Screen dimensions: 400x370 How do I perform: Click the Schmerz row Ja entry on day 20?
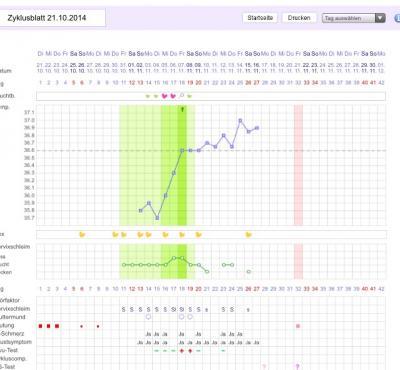(198, 334)
